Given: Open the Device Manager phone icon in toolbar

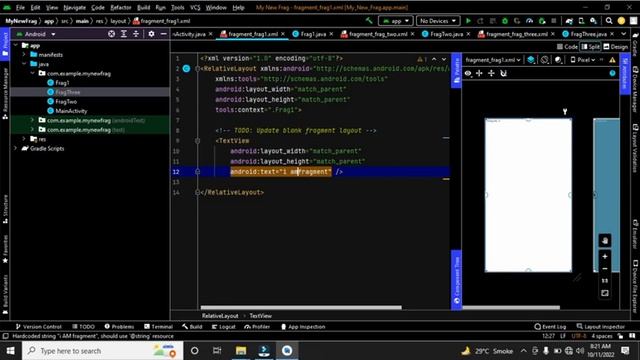Looking at the screenshot, I should 581,21.
